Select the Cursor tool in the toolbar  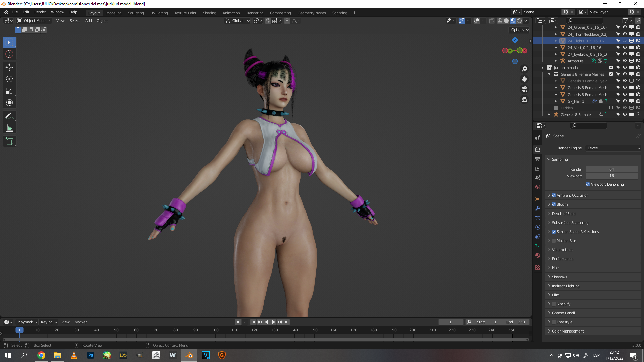9,54
